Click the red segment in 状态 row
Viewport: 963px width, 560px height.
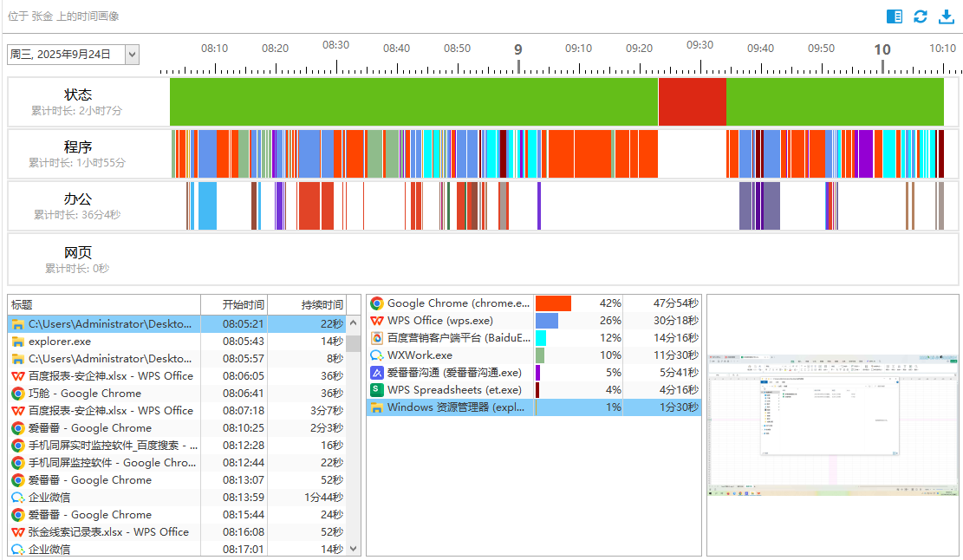pyautogui.click(x=693, y=102)
